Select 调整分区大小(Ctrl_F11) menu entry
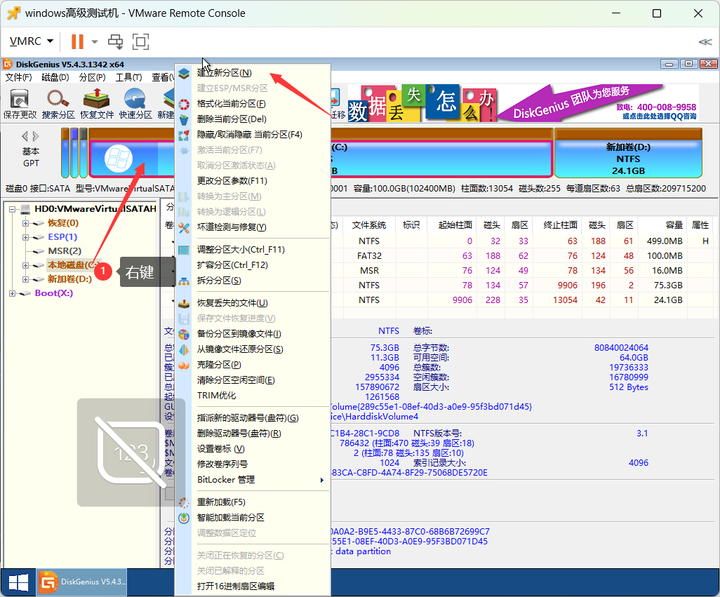This screenshot has width=720, height=597. [x=253, y=250]
